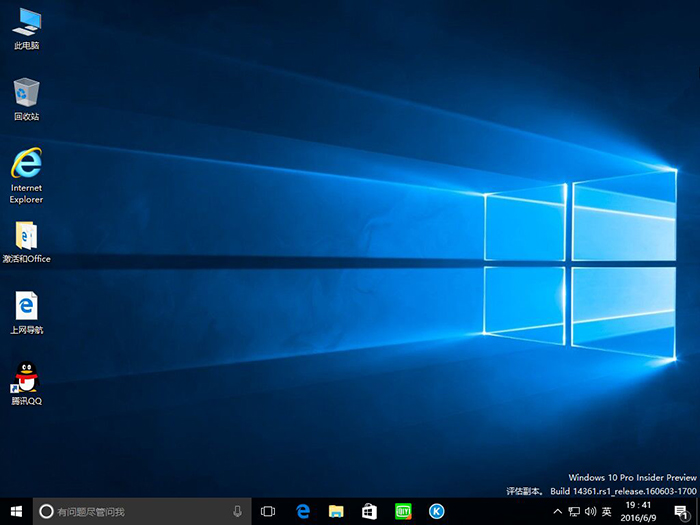Click the Cortana microphone icon
The width and height of the screenshot is (700, 525).
[237, 511]
